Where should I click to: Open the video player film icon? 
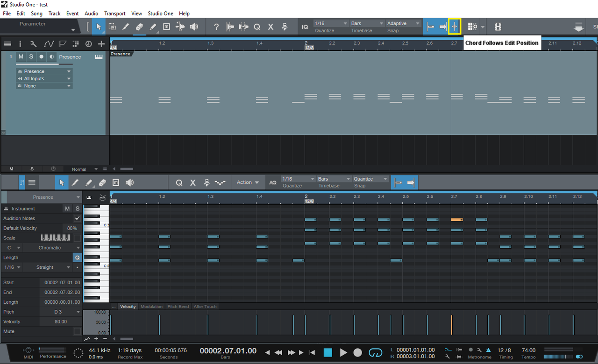(498, 27)
